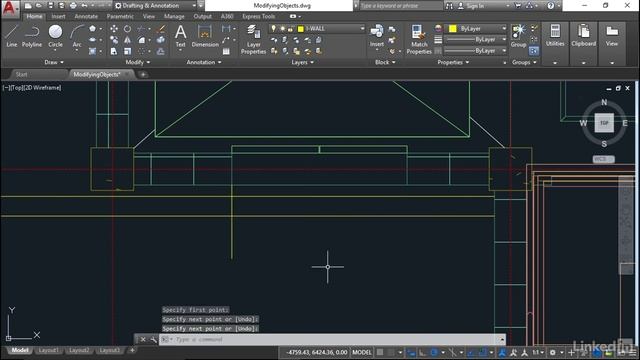Open the Annotate ribbon tab
Image resolution: width=640 pixels, height=360 pixels.
coord(86,16)
